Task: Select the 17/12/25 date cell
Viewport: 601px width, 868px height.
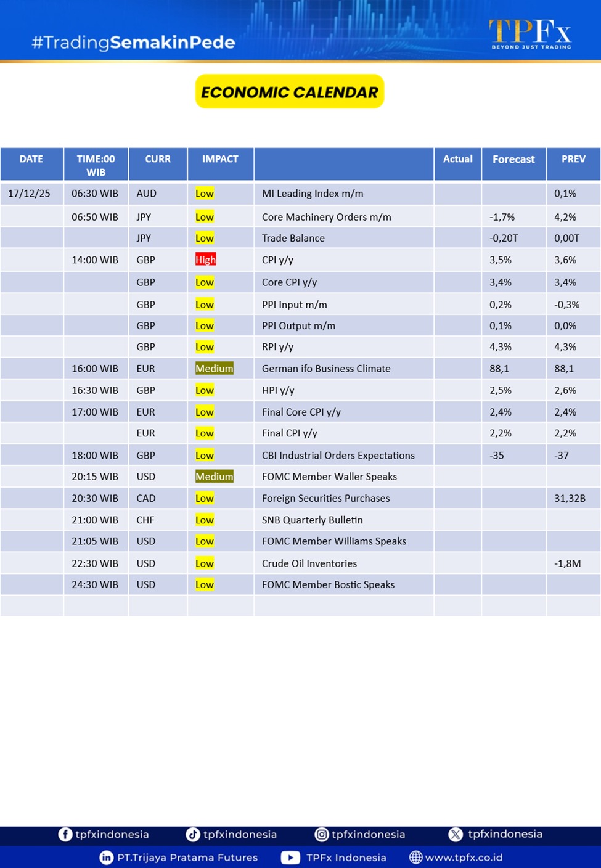Action: (30, 194)
